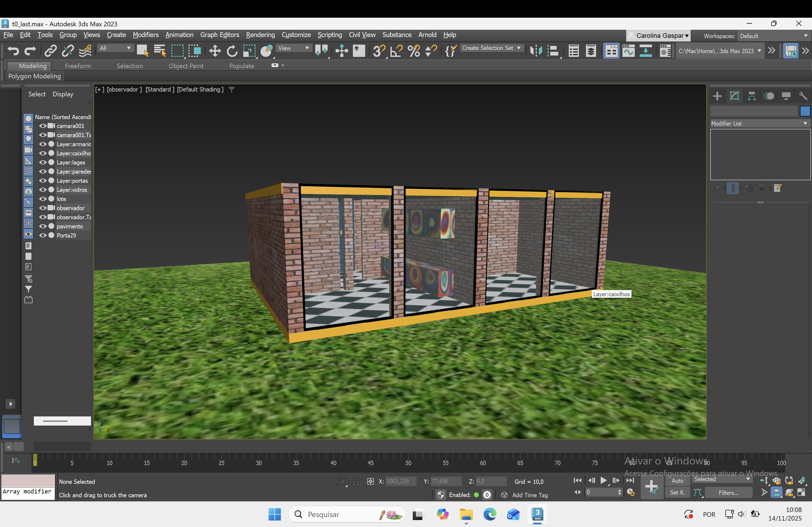The height and width of the screenshot is (527, 812).
Task: Toggle visibility of pavimento object
Action: point(43,226)
